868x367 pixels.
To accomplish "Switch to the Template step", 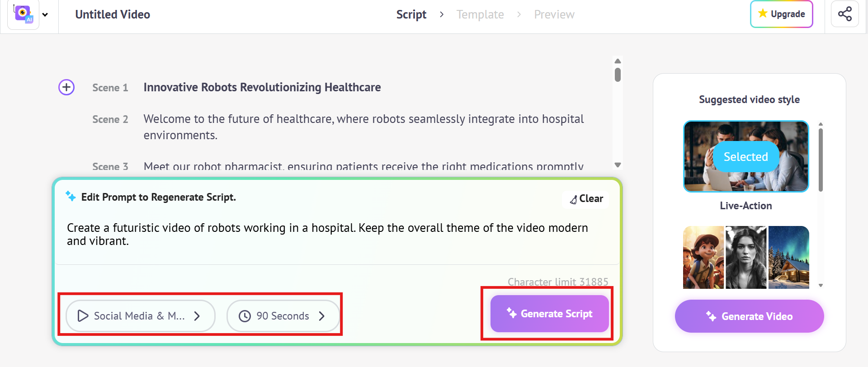I will (480, 14).
